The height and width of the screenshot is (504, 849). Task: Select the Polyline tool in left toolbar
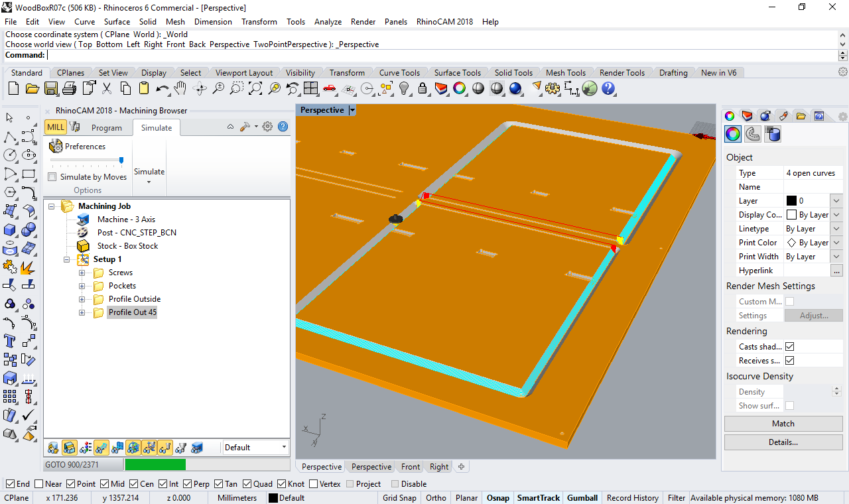[10, 137]
